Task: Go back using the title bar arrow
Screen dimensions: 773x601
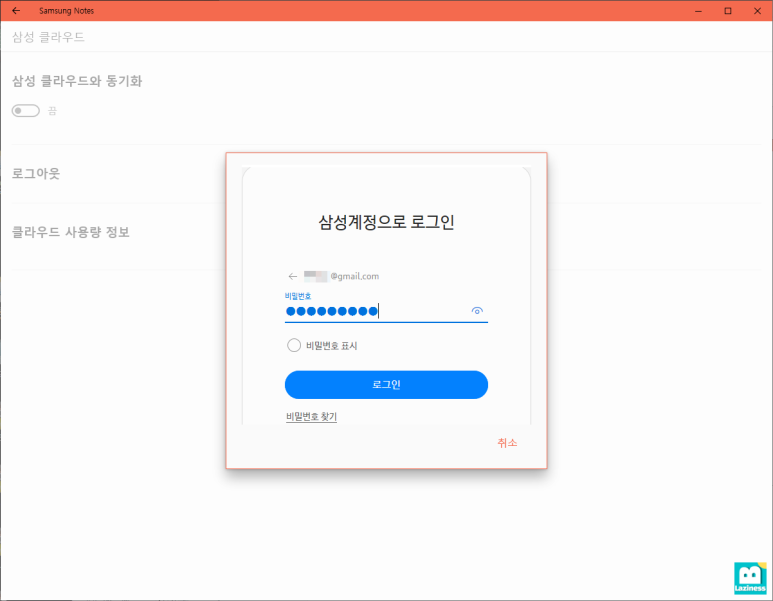Action: (16, 10)
